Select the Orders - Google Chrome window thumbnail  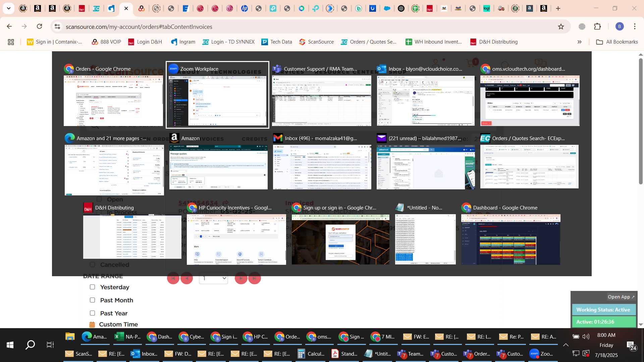coord(113,95)
